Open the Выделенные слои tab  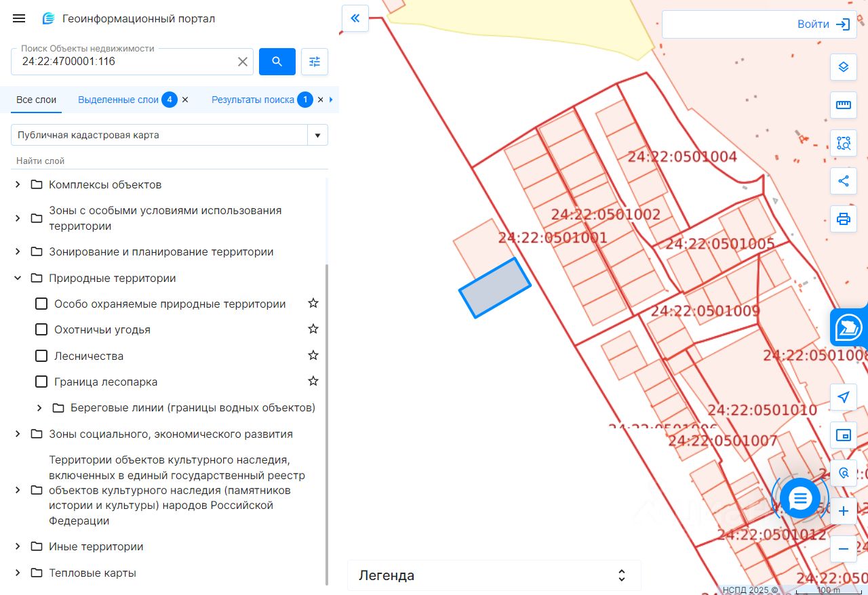[x=118, y=100]
